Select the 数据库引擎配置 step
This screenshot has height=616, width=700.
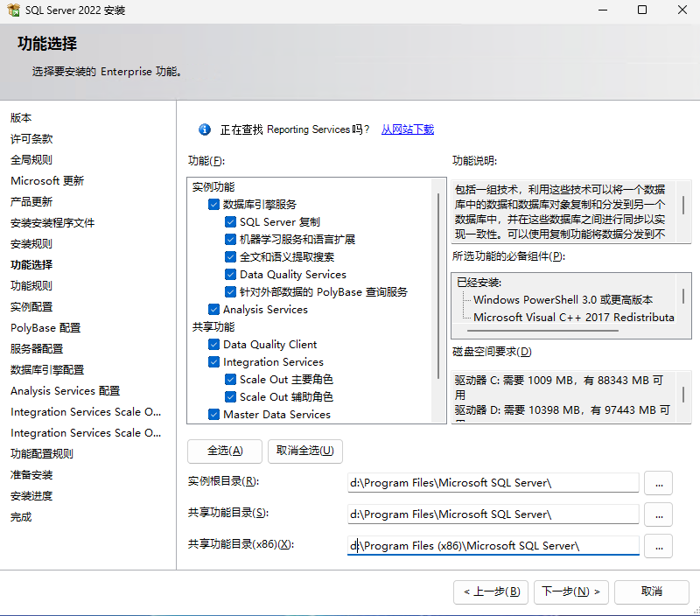coord(47,369)
